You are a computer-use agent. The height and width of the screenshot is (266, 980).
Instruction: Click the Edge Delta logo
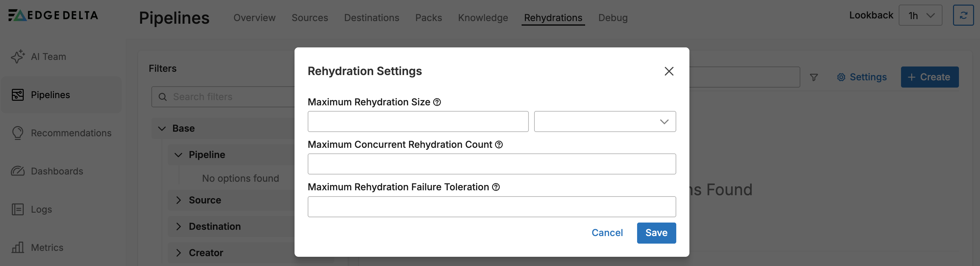(x=53, y=15)
